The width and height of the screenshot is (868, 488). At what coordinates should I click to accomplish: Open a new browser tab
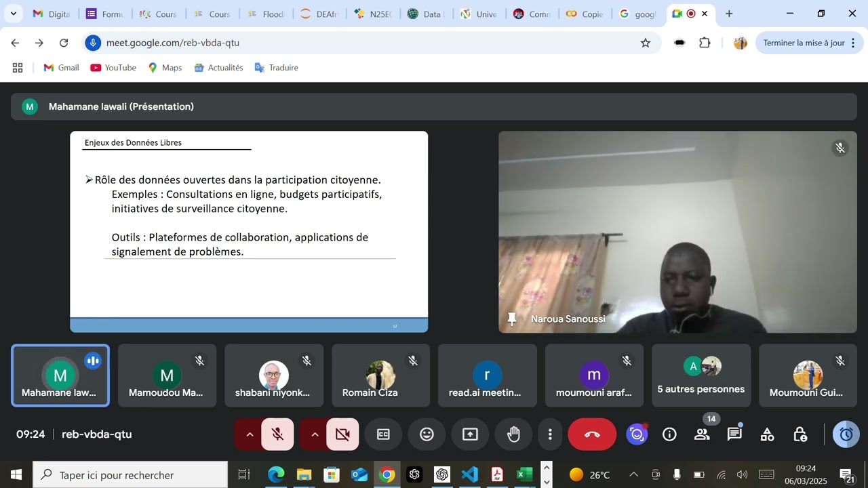[x=729, y=14]
